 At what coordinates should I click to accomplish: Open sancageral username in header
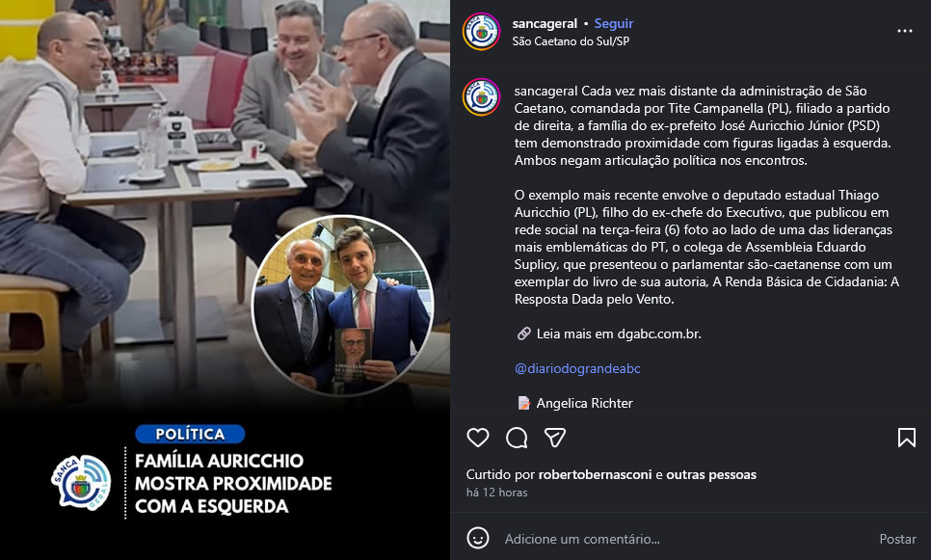coord(545,24)
